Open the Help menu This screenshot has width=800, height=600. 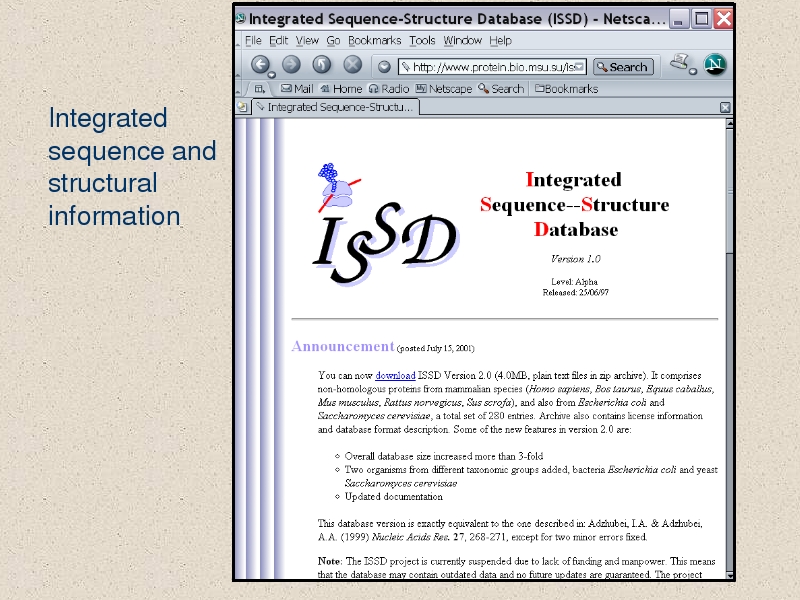tap(500, 40)
